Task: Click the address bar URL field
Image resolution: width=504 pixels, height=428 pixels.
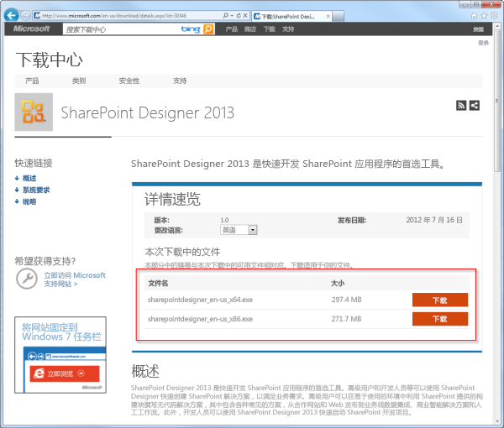Action: [x=129, y=15]
